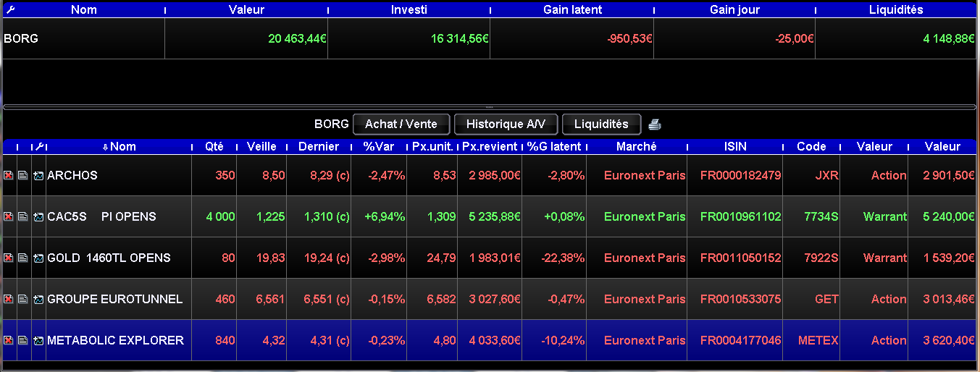Open the document icon for GROUPE EUROTUNNEL
This screenshot has width=980, height=372.
point(23,300)
